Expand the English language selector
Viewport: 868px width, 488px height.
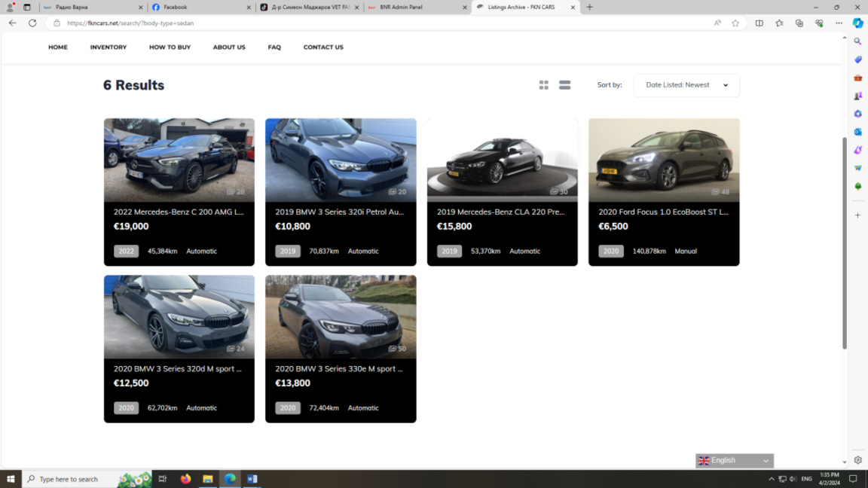click(734, 461)
